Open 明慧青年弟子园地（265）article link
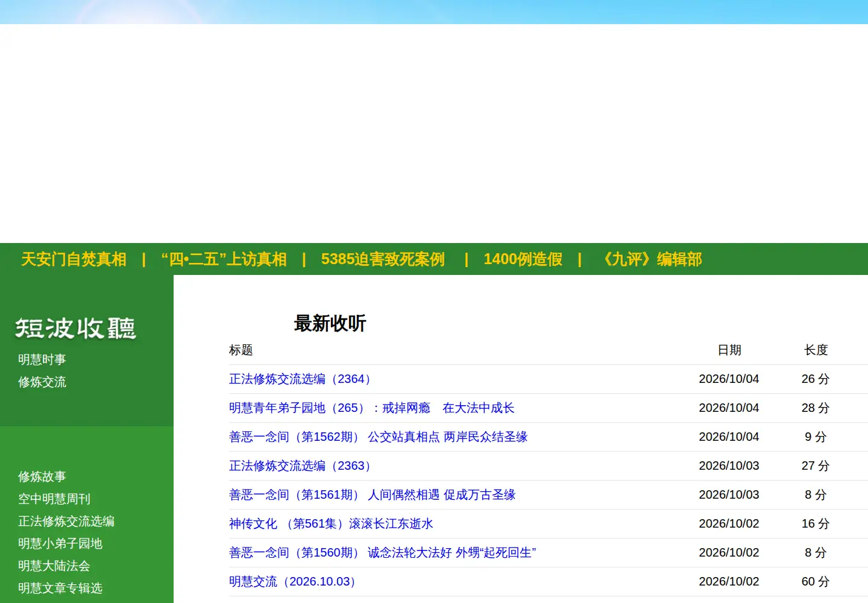The width and height of the screenshot is (868, 603). click(371, 408)
